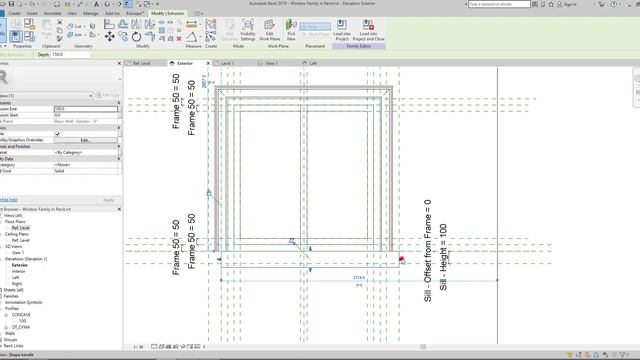Click the Sill - Offset from Frame = 0 label
Image resolution: width=640 pixels, height=360 pixels.
(x=427, y=251)
